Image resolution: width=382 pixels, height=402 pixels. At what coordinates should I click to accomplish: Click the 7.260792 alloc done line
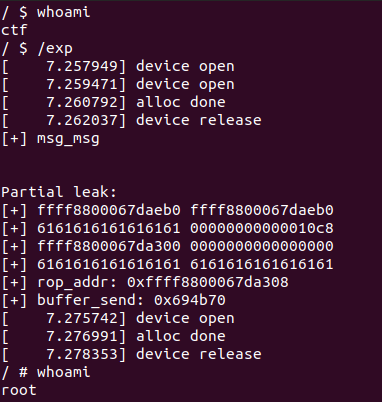113,102
